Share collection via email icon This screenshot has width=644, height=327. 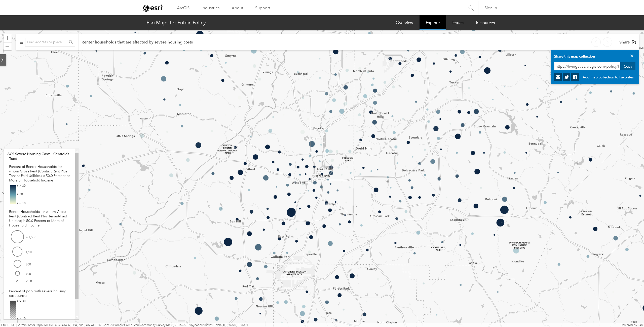click(558, 77)
